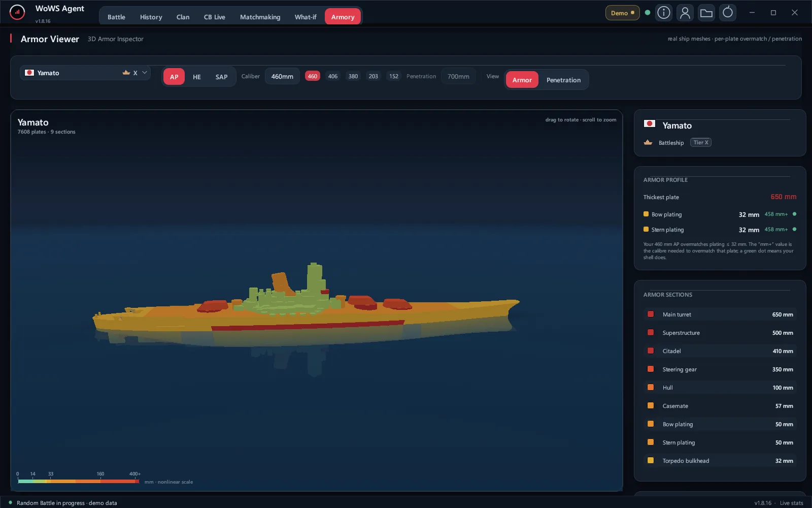
Task: Click the Tier X badge
Action: (700, 143)
